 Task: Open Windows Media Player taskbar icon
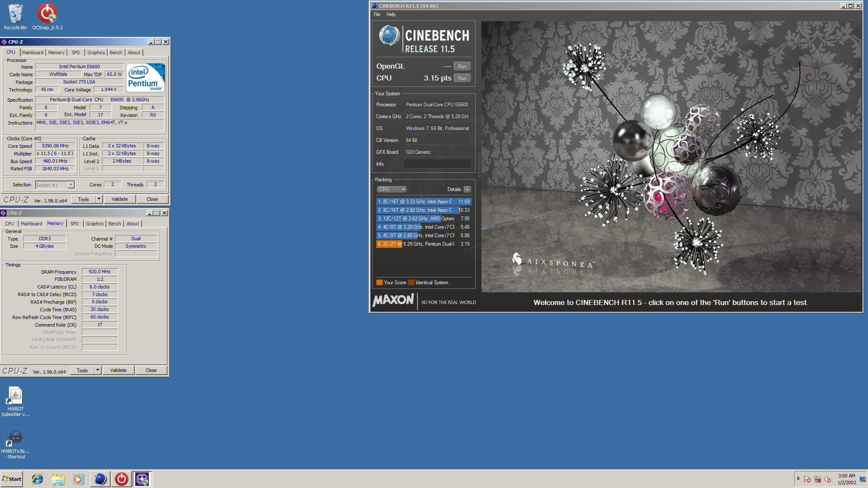(x=78, y=479)
